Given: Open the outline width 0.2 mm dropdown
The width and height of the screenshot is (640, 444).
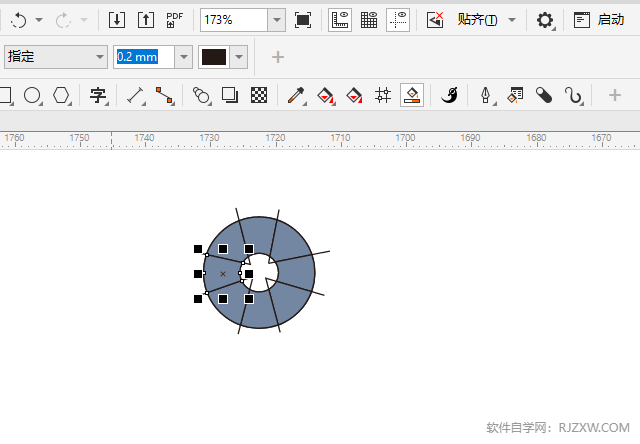Looking at the screenshot, I should click(x=183, y=57).
